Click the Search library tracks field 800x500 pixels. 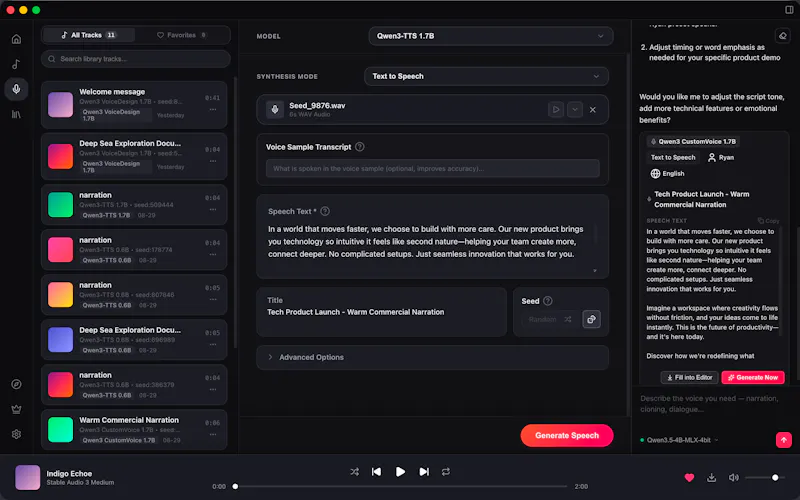tap(136, 59)
